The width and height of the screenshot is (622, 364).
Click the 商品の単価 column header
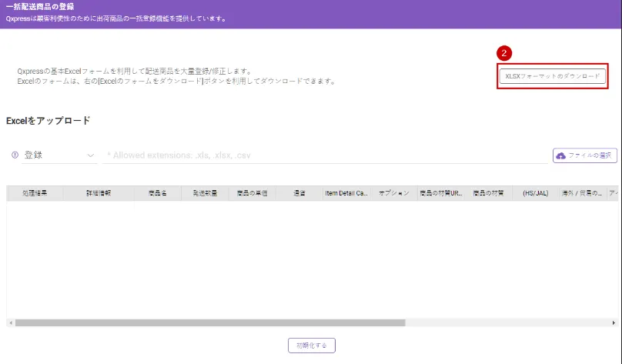pos(252,193)
